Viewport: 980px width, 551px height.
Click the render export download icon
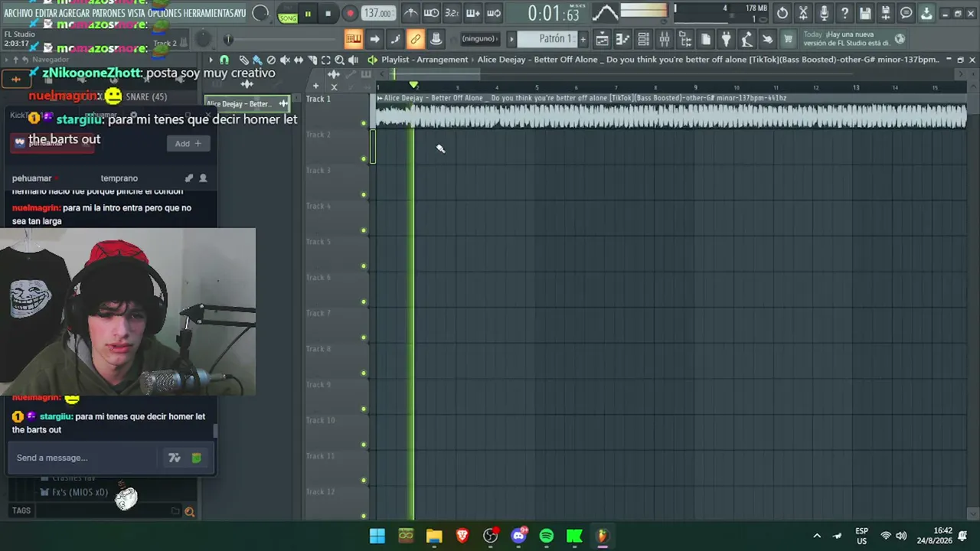pos(926,13)
